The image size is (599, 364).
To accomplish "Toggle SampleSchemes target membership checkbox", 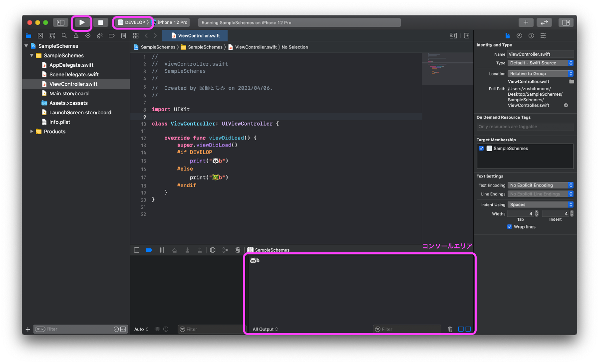I will [x=481, y=149].
